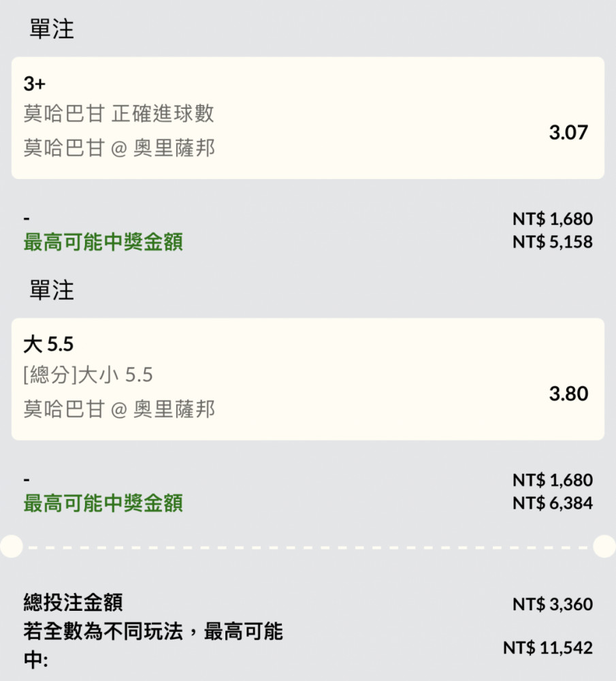Tap the second 最高可能中獎金額 green label
The height and width of the screenshot is (681, 616).
(x=103, y=503)
